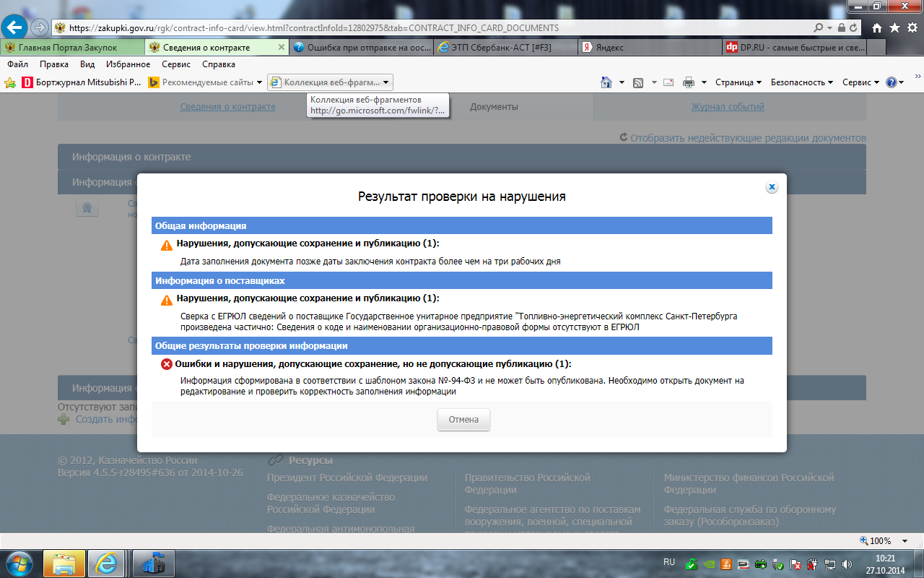
Task: Switch to Ошибка при отправке tab
Action: click(361, 48)
